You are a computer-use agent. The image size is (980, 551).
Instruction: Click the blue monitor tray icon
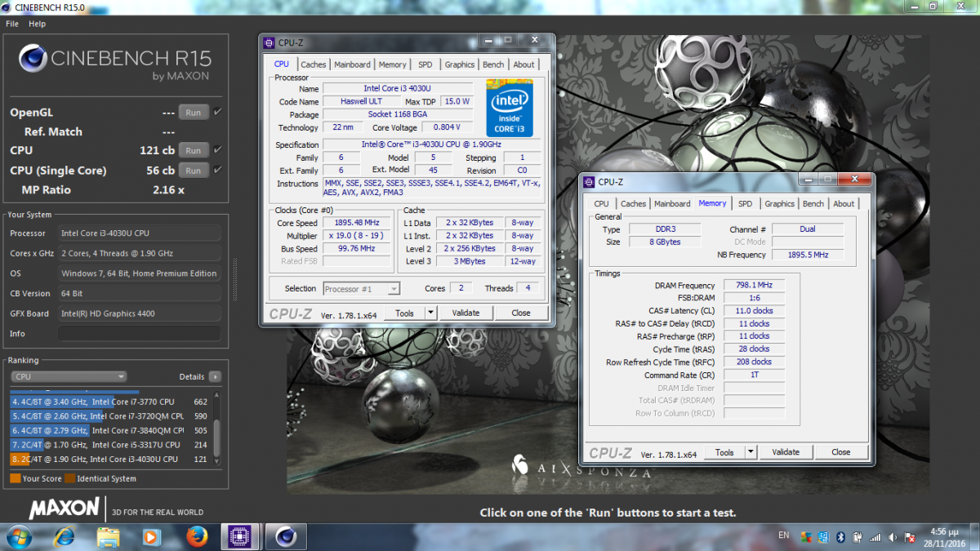[x=825, y=537]
